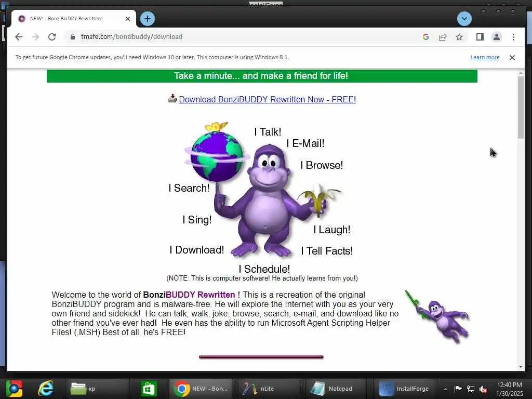Open the Start button on taskbar
Viewport: 532px width, 399px height.
pos(14,389)
